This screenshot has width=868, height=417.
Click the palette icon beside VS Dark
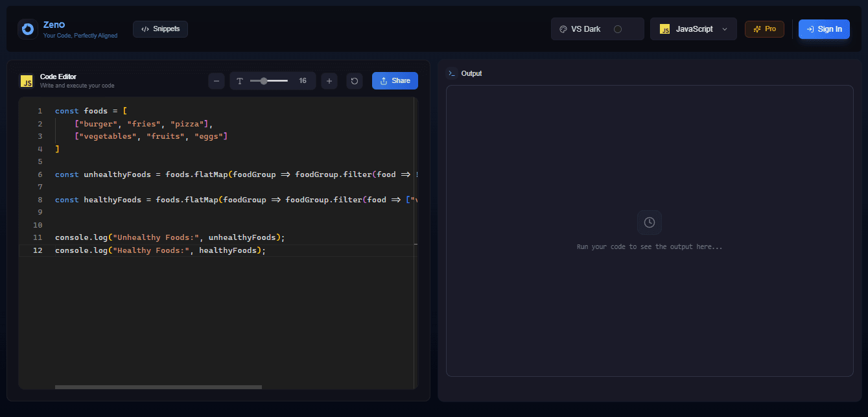(563, 29)
